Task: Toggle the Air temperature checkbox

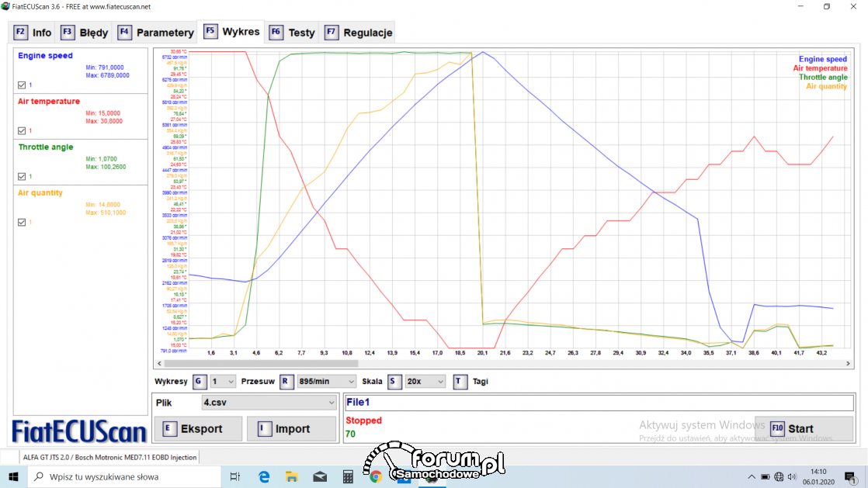Action: click(x=22, y=131)
